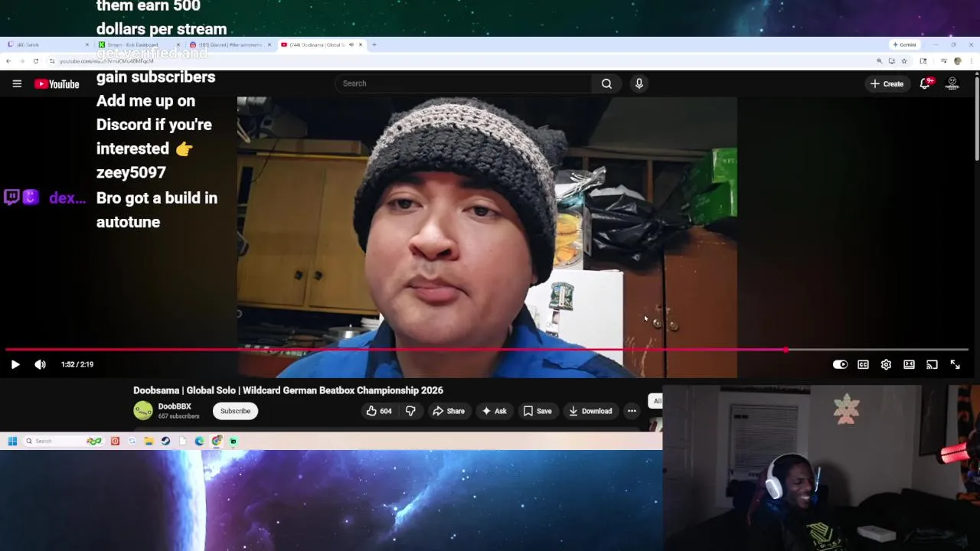
Task: Select the All filter chip
Action: tap(656, 401)
